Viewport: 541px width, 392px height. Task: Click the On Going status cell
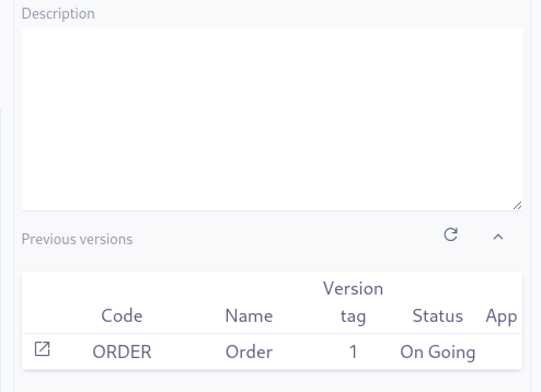click(x=438, y=351)
